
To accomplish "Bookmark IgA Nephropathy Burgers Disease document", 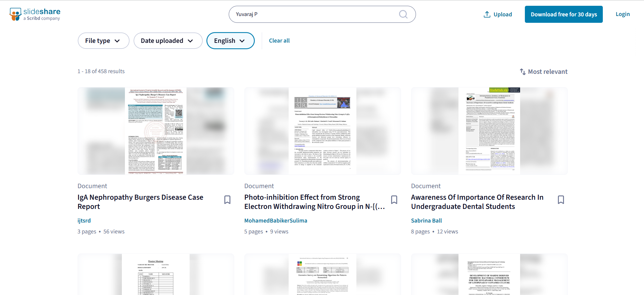I will 227,200.
